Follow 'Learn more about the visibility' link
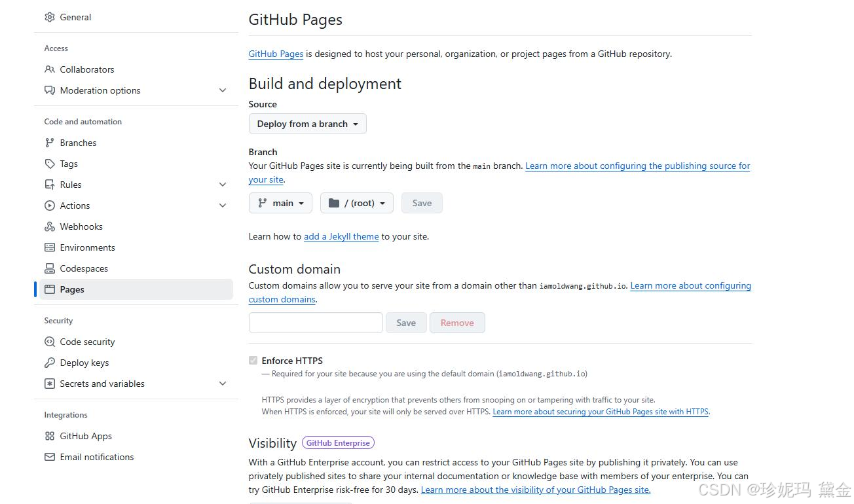Image resolution: width=854 pixels, height=504 pixels. 536,490
